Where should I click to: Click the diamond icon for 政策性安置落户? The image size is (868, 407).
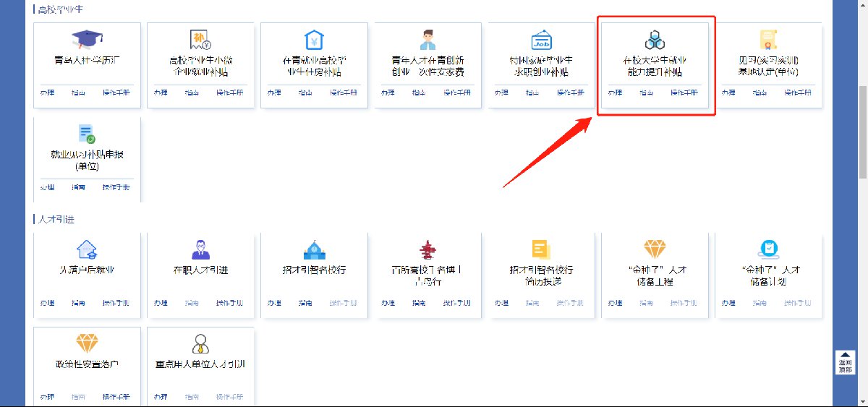[x=87, y=343]
